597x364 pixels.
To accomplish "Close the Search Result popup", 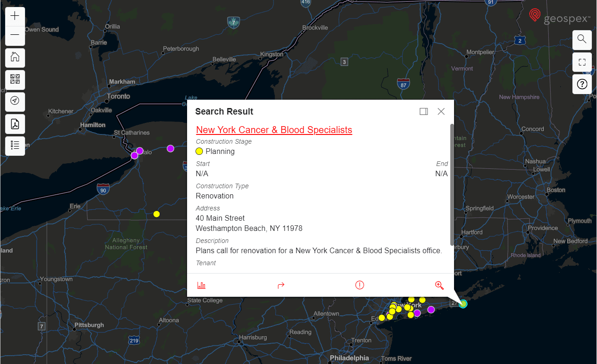I will tap(441, 111).
